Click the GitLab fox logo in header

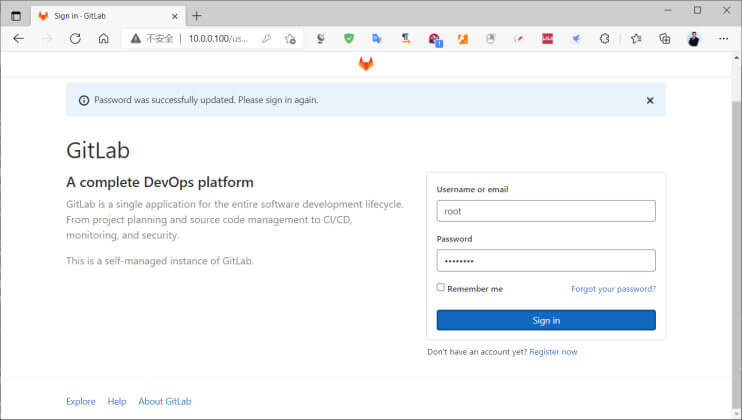click(x=366, y=64)
